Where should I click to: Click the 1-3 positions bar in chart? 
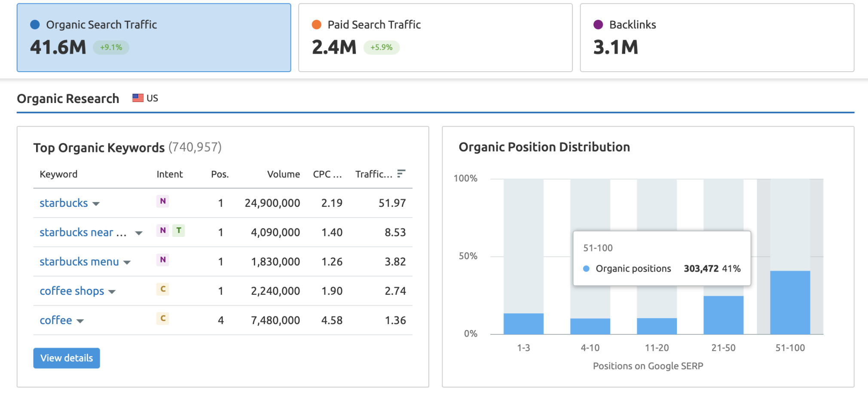pyautogui.click(x=523, y=324)
